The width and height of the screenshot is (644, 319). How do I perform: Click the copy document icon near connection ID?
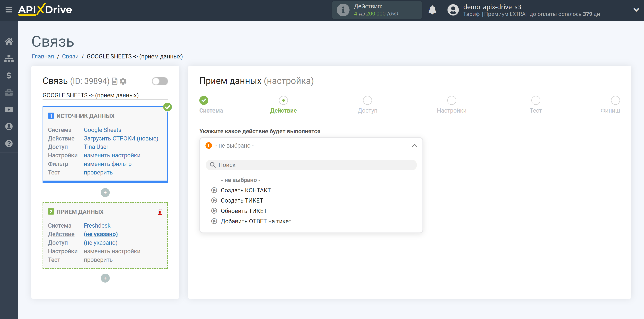pyautogui.click(x=114, y=81)
